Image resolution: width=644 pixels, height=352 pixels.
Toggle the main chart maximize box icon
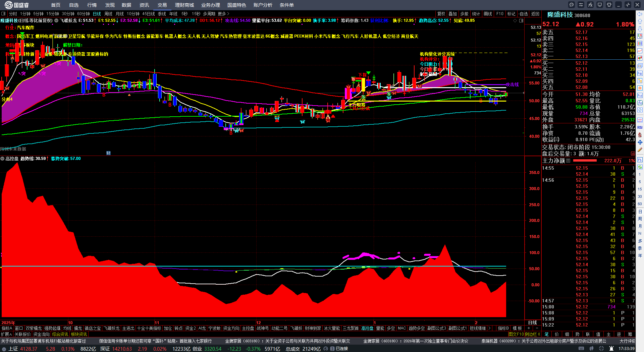tap(521, 20)
